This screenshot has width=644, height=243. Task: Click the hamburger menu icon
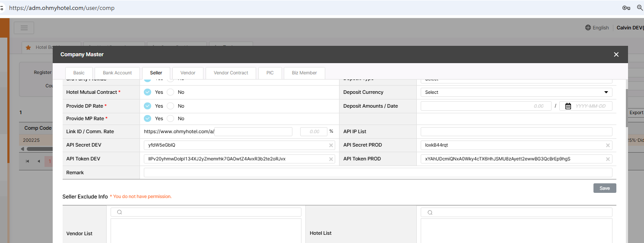[24, 28]
